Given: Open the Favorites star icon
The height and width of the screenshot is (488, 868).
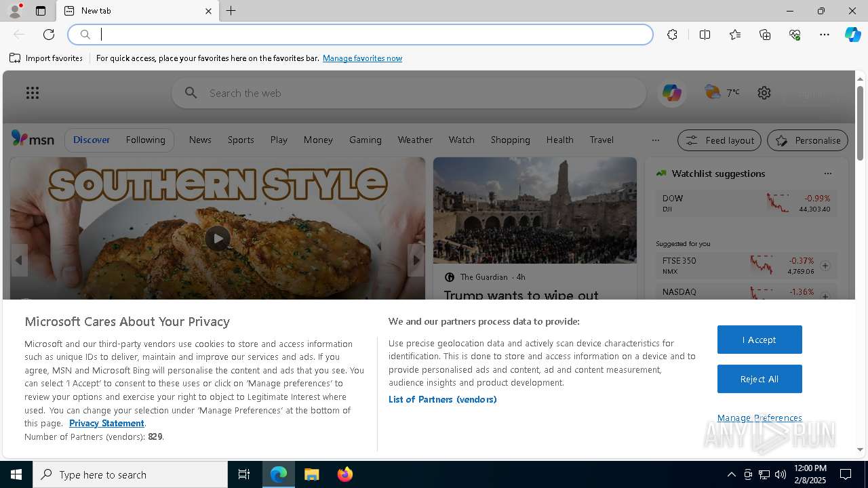Looking at the screenshot, I should point(735,35).
